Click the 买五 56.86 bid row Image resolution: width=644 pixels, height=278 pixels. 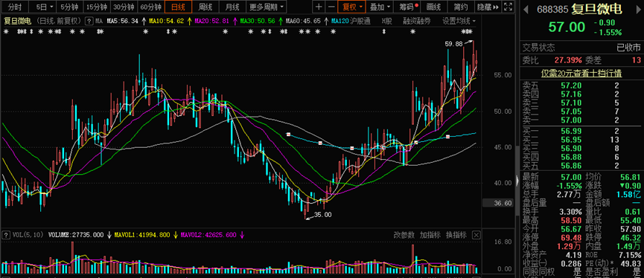tap(581, 166)
